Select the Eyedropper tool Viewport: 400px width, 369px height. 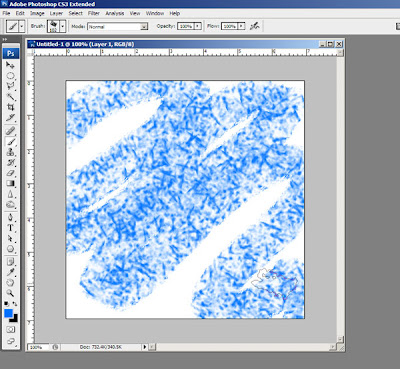(x=10, y=272)
